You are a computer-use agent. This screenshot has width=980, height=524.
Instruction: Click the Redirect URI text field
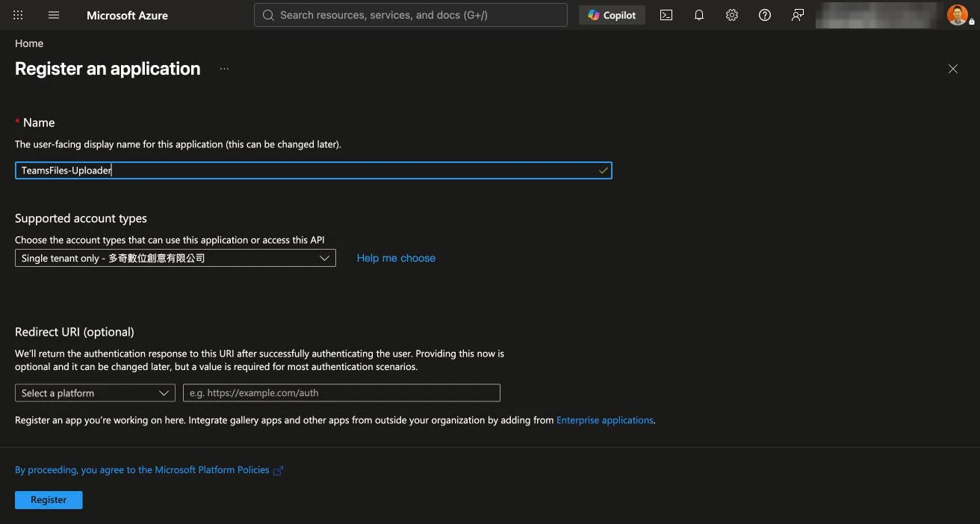coord(341,393)
